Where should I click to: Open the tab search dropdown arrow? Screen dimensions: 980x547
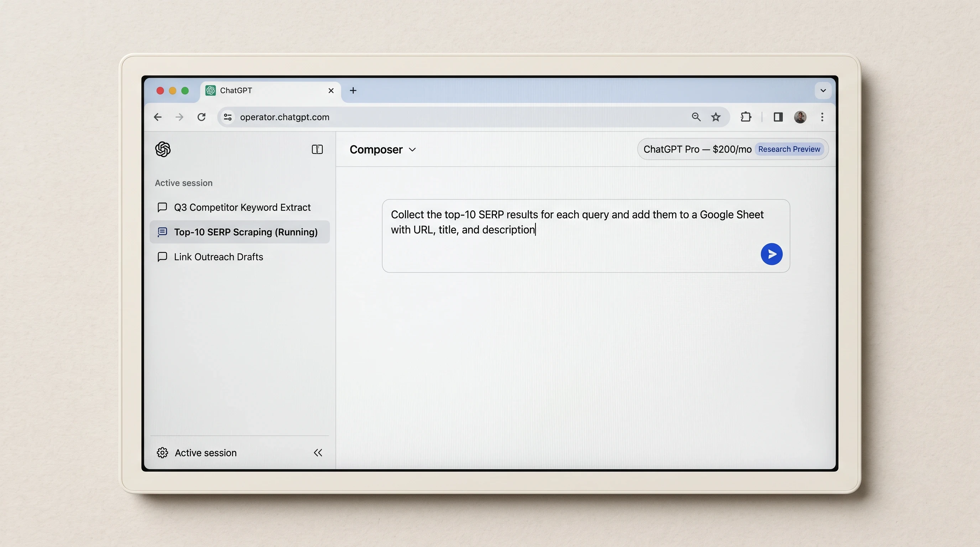pyautogui.click(x=823, y=90)
